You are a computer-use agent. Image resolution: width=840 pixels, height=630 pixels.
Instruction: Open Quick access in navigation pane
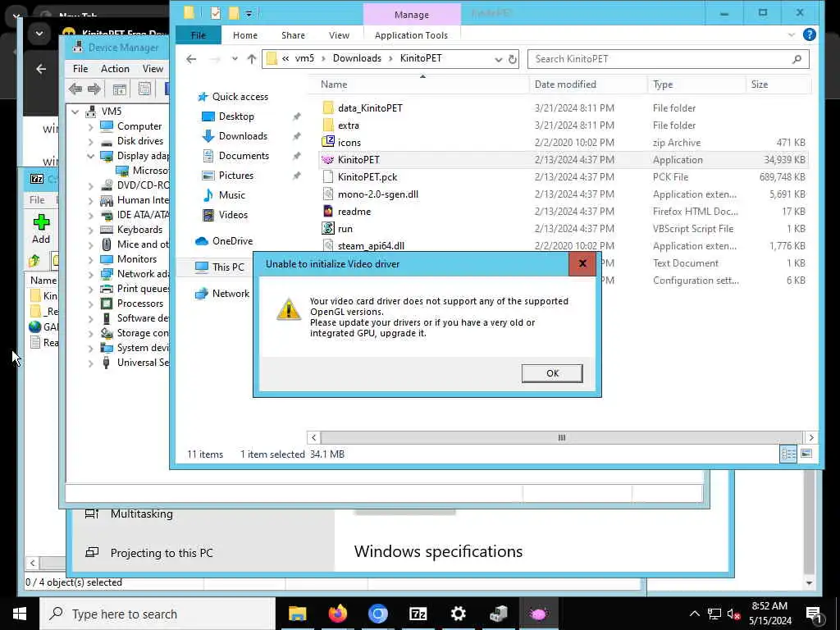pos(240,97)
